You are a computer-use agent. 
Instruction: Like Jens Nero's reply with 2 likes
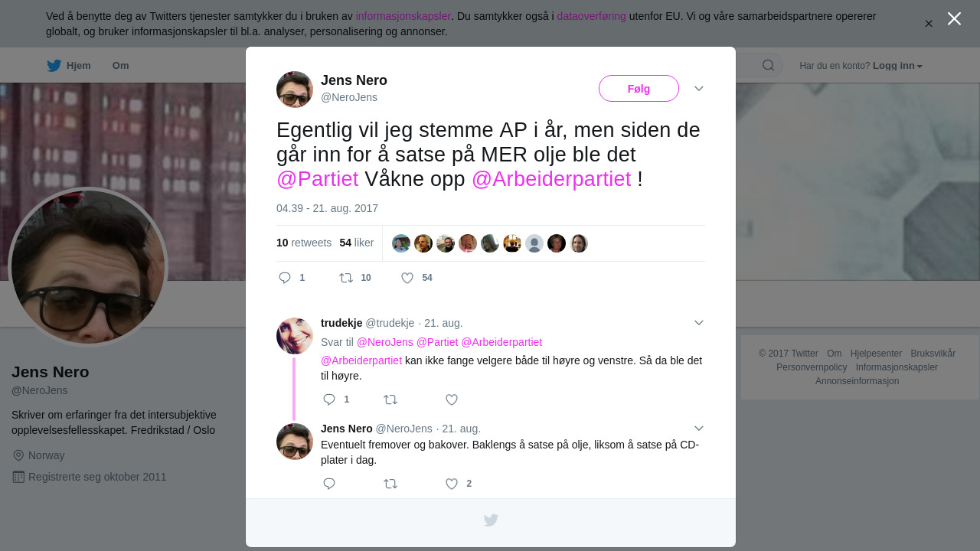click(x=452, y=484)
